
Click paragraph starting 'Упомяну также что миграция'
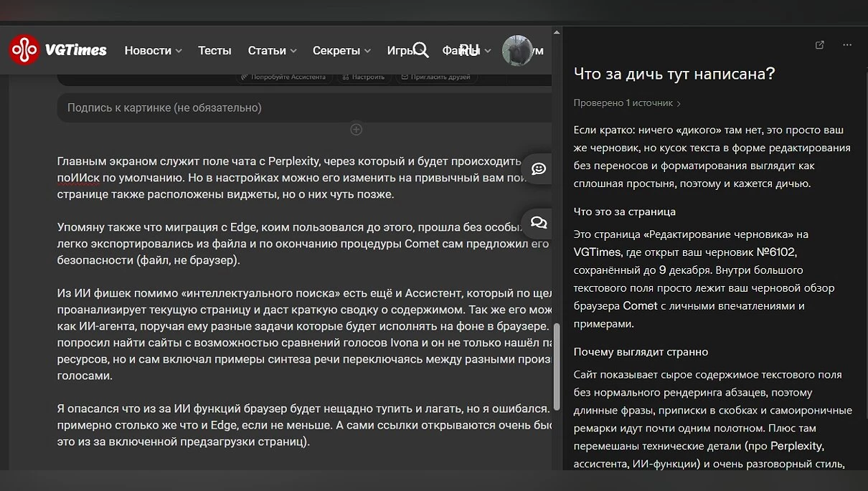[x=304, y=244]
